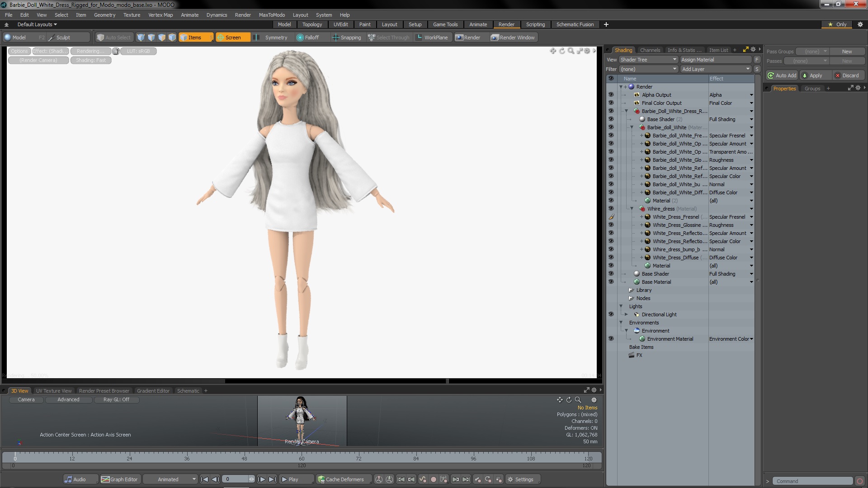The height and width of the screenshot is (488, 868).
Task: Open the UV Texture View tab
Action: [54, 391]
